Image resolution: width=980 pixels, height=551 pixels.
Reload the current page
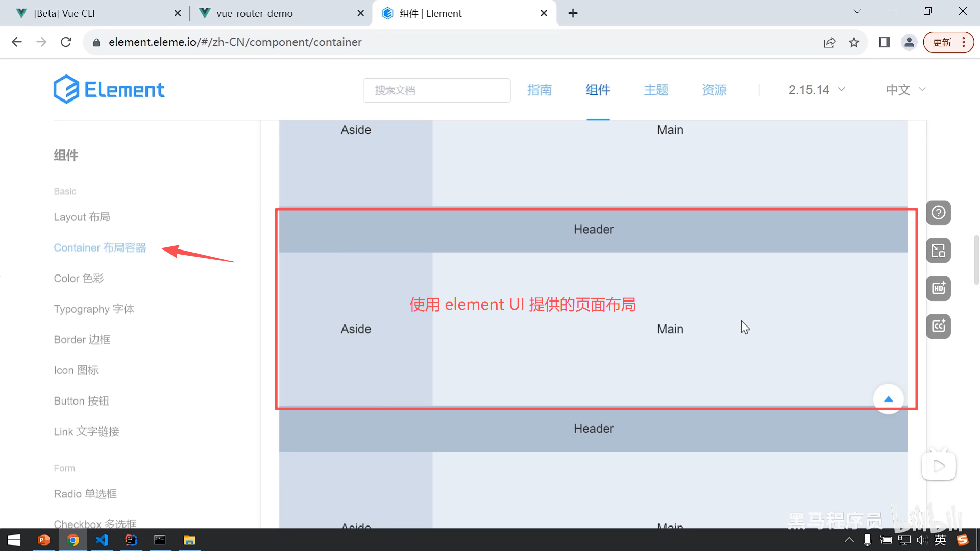pyautogui.click(x=66, y=42)
